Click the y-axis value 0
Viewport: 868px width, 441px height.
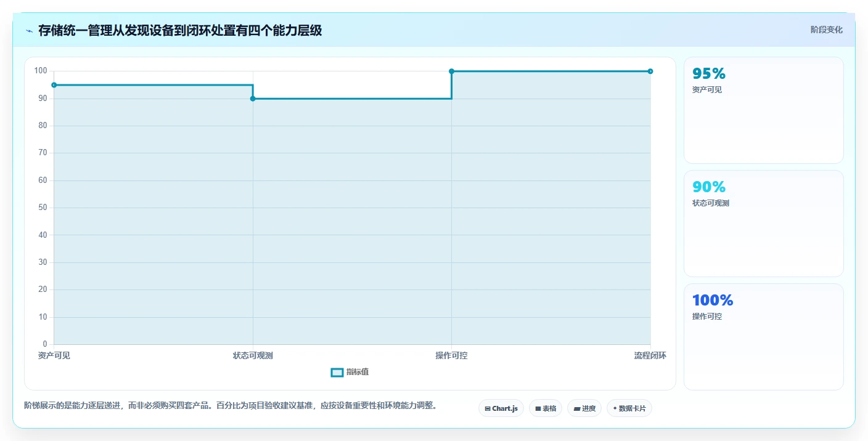[x=45, y=344]
